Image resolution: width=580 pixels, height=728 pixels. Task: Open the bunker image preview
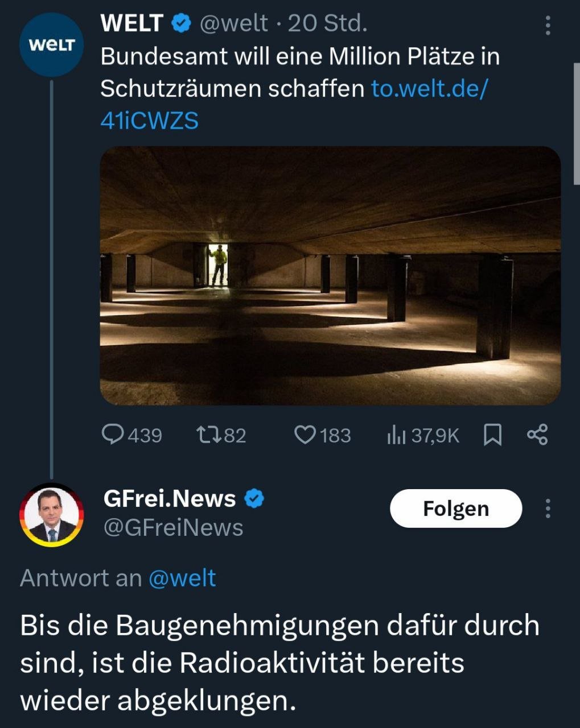pyautogui.click(x=330, y=276)
